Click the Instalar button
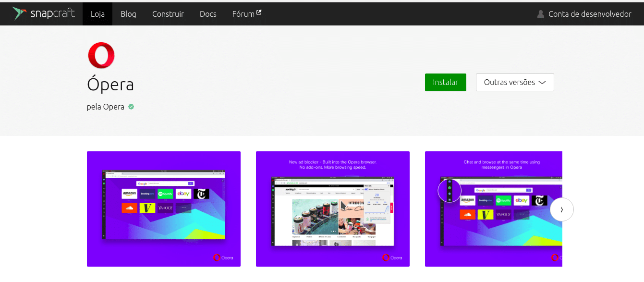Image resolution: width=644 pixels, height=282 pixels. coord(445,82)
